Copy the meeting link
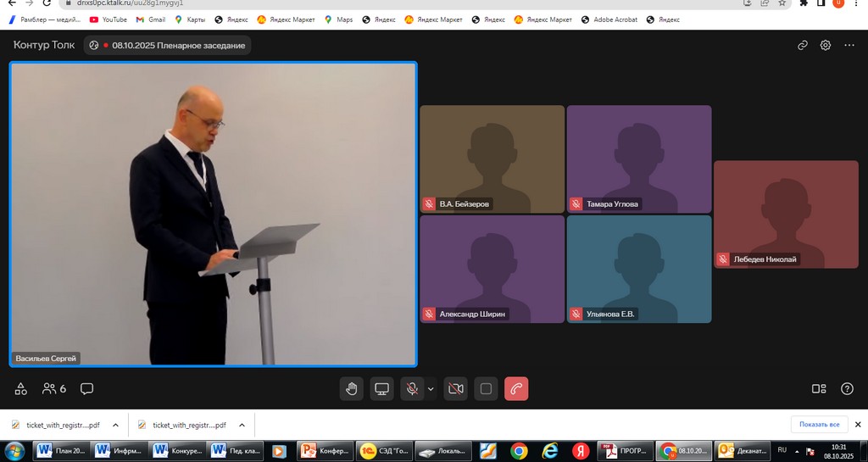This screenshot has height=462, width=868. 802,46
